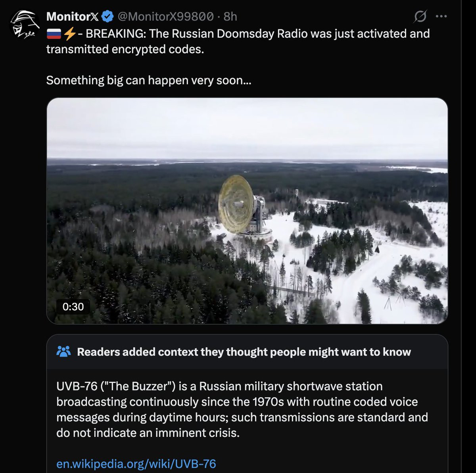Click the "Something big can happen very soon" line
The image size is (476, 473).
(x=149, y=80)
